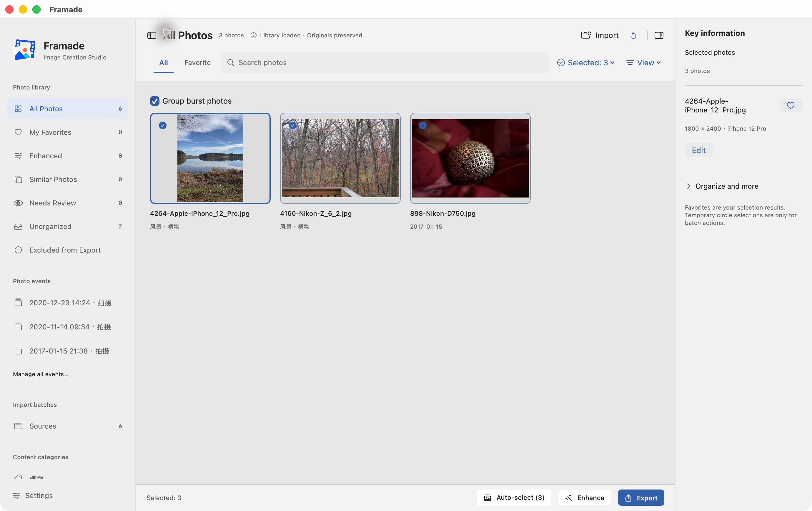Click the golden ball photo thumbnail

pos(470,159)
